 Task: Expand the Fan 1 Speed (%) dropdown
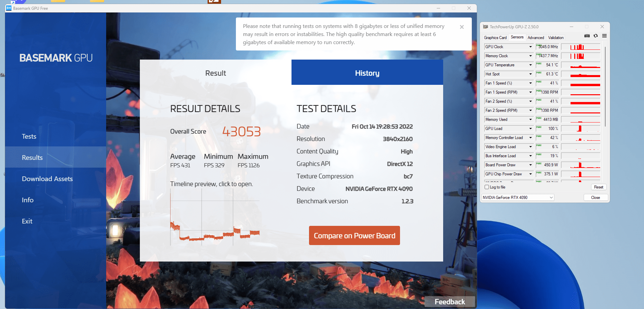pos(530,83)
